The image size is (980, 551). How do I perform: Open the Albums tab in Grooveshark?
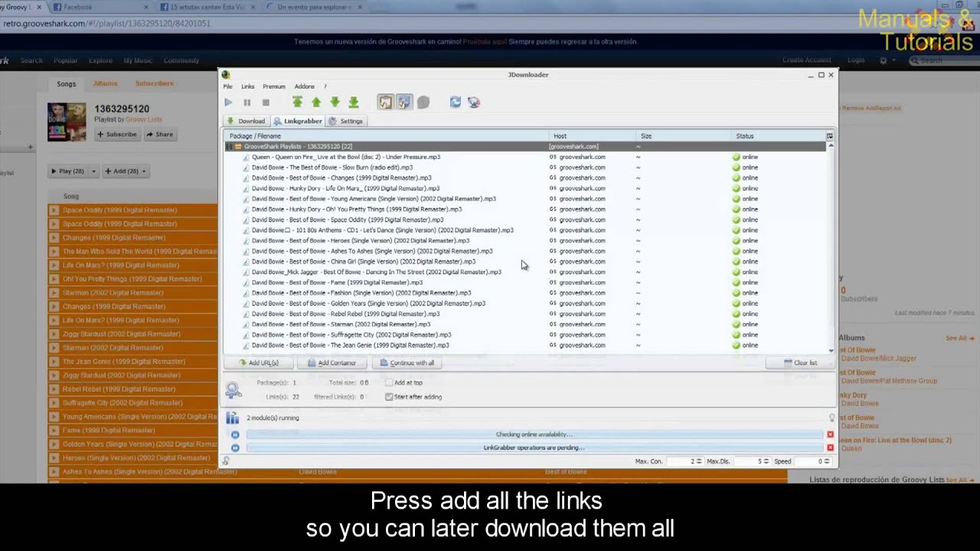click(106, 83)
